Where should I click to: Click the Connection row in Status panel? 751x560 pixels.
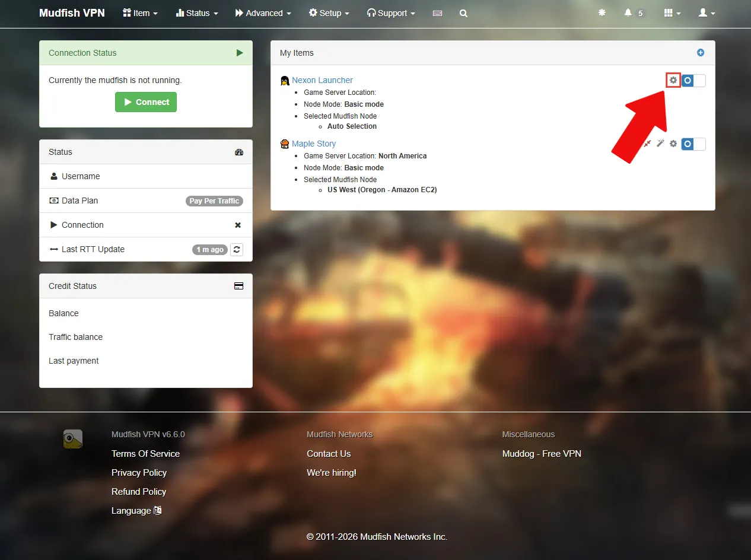click(x=146, y=225)
